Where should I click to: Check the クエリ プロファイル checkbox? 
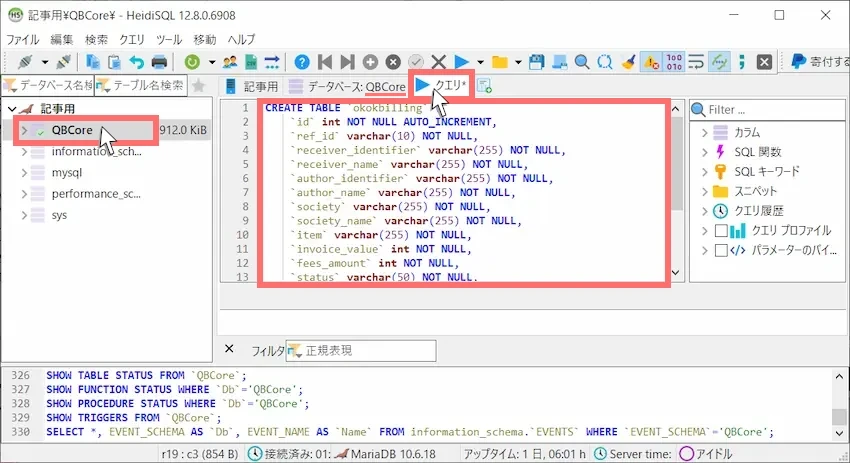[721, 230]
